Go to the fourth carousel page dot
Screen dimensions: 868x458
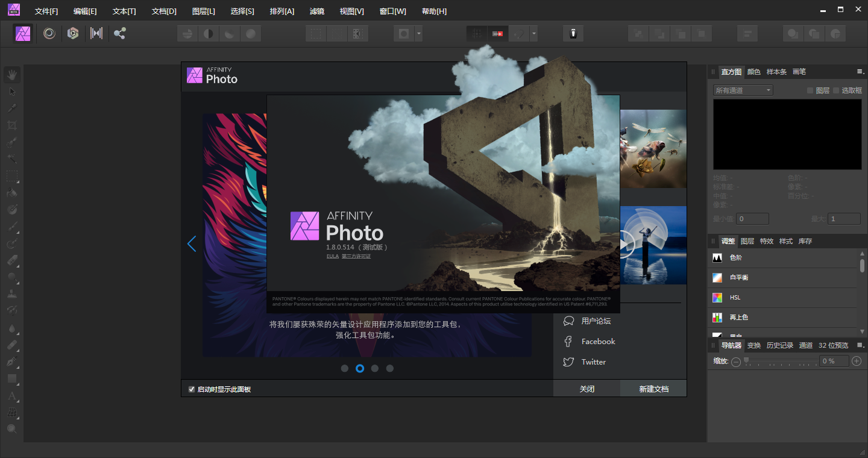click(x=390, y=368)
